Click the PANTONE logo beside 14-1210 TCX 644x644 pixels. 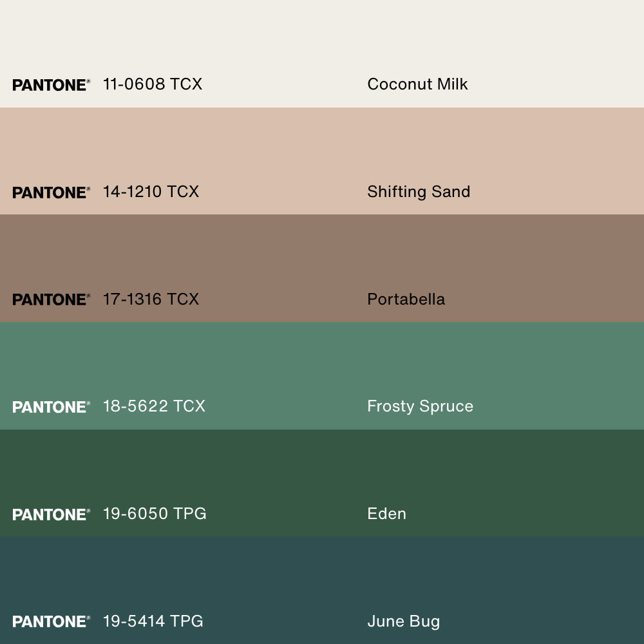click(51, 193)
